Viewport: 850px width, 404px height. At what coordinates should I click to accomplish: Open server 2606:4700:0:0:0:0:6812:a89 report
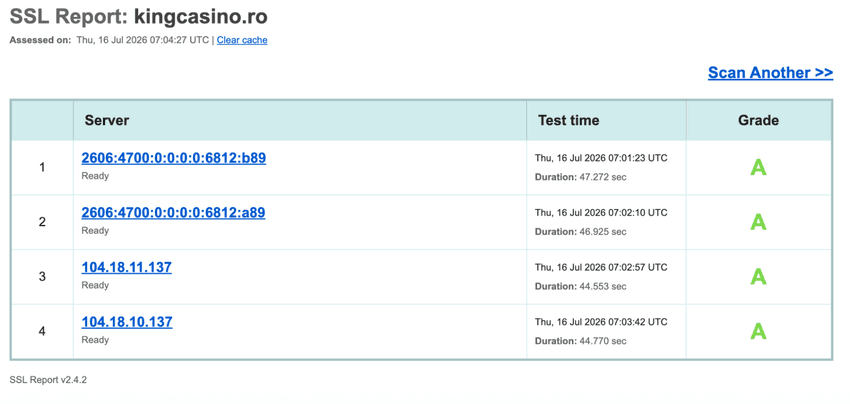(173, 213)
